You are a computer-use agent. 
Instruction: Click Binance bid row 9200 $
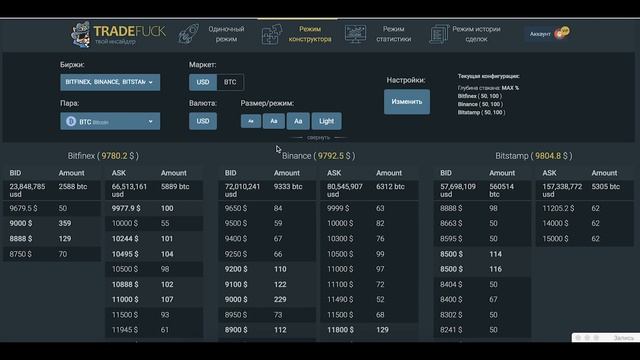coord(267,269)
